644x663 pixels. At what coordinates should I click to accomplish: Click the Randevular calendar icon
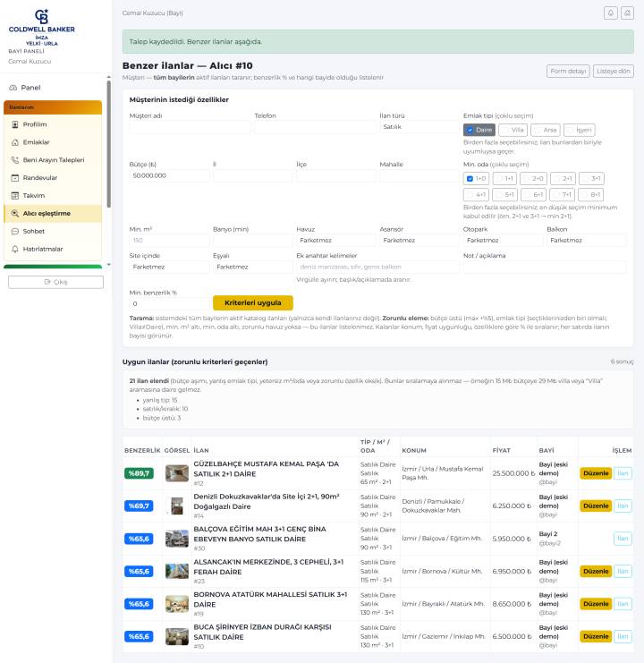click(15, 177)
